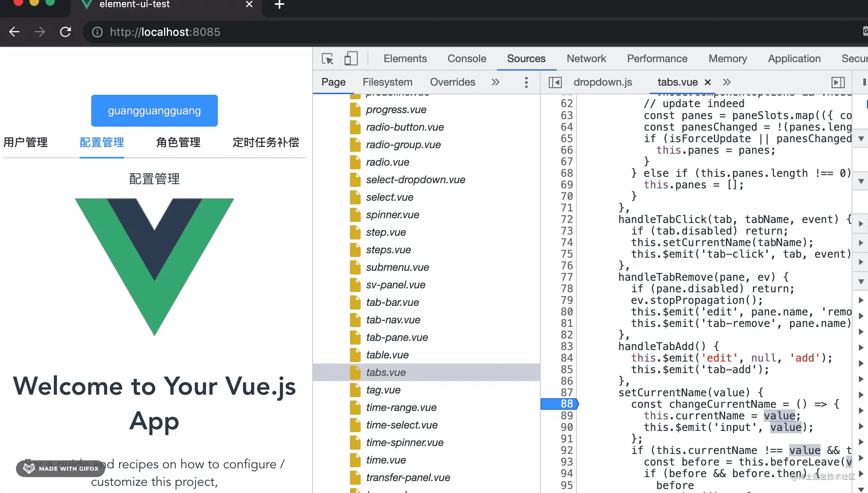868x493 pixels.
Task: Click the guangguangguang button
Action: coord(154,111)
